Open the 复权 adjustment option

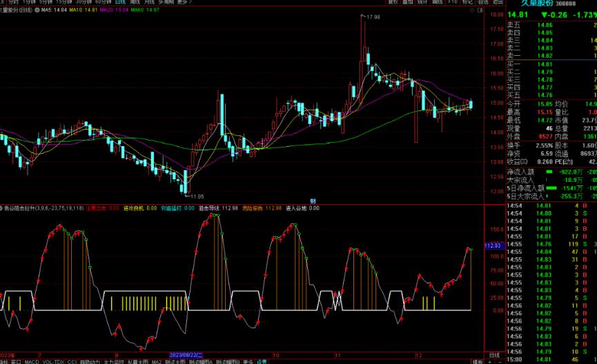coord(393,2)
